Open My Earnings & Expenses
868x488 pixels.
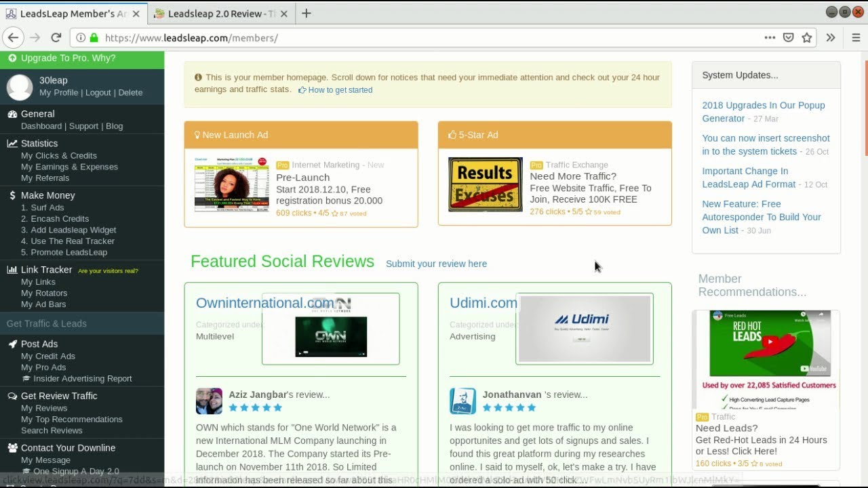coord(69,167)
